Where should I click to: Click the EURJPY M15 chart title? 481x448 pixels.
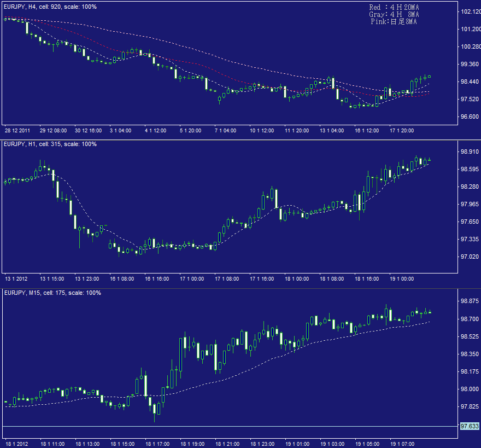coord(52,293)
